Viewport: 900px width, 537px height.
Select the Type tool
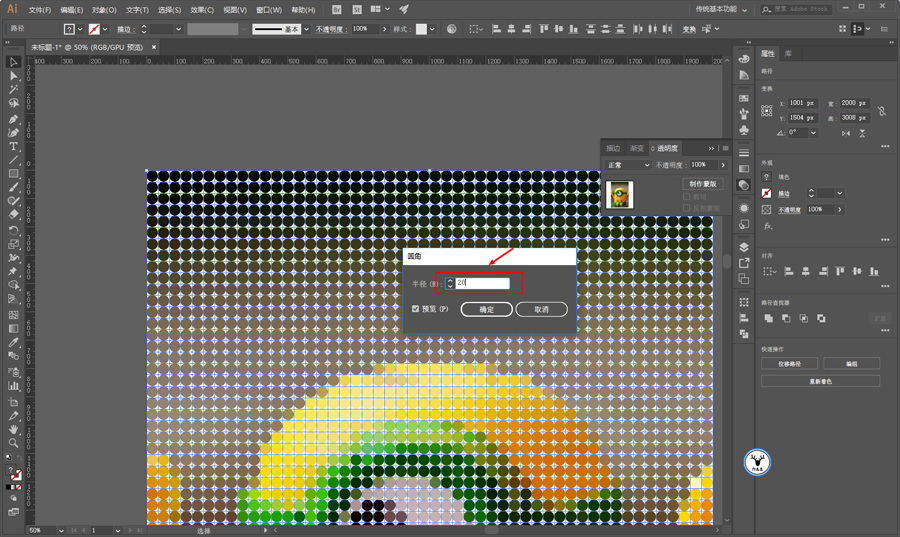click(x=13, y=146)
